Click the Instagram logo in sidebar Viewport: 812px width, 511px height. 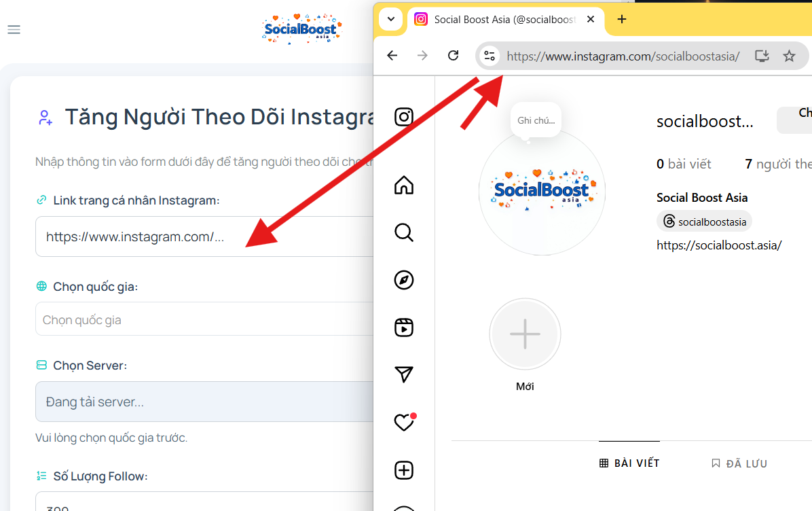tap(404, 117)
